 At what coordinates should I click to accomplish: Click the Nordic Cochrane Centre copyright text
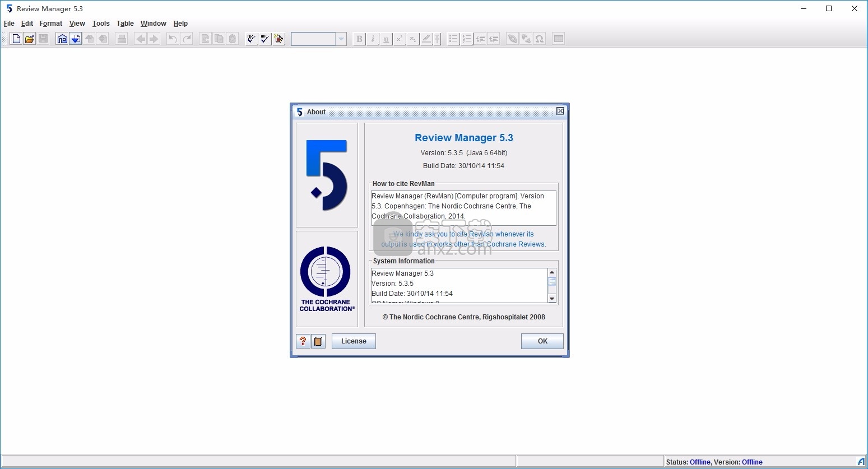[x=464, y=317]
